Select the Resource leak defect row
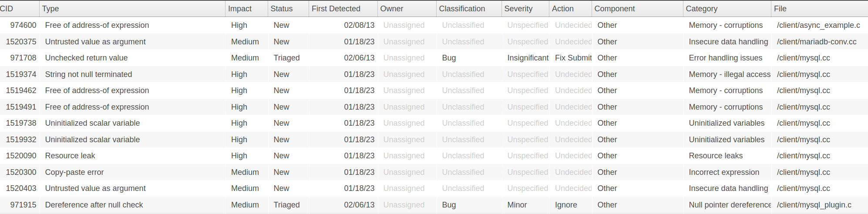 pyautogui.click(x=70, y=156)
